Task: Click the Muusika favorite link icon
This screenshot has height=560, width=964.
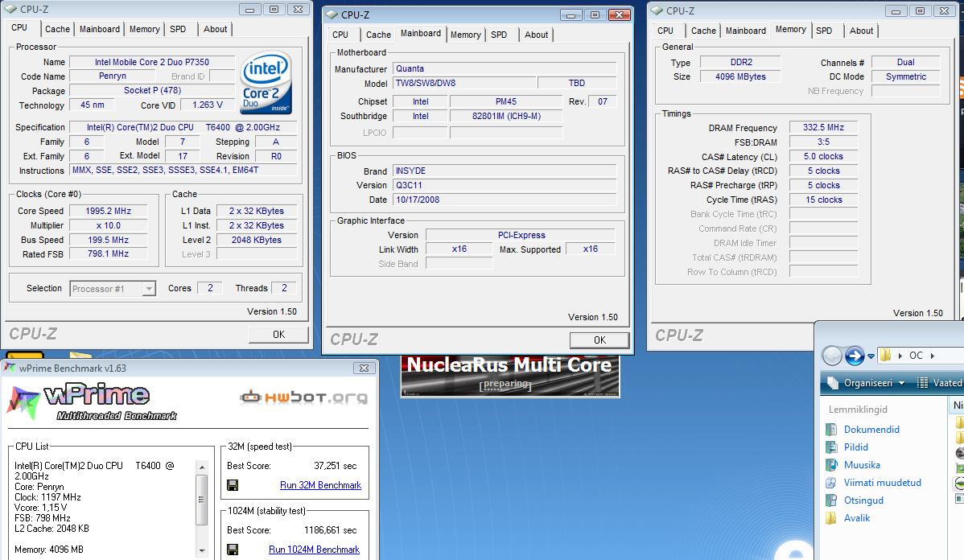Action: coord(831,465)
